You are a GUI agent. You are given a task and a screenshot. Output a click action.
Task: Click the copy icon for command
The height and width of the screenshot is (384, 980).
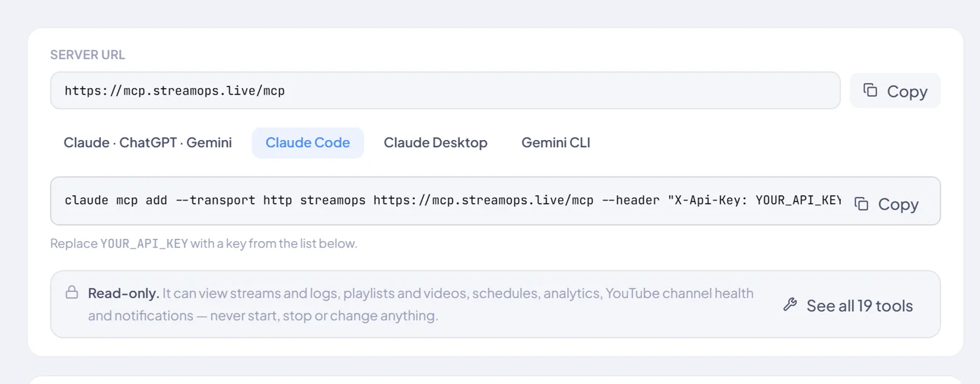(x=861, y=204)
